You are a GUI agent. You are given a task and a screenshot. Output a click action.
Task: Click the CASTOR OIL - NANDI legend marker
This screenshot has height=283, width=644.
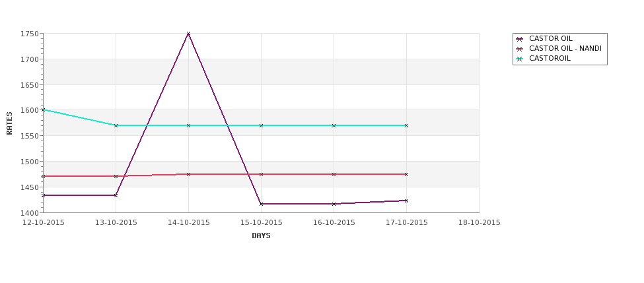(x=519, y=49)
